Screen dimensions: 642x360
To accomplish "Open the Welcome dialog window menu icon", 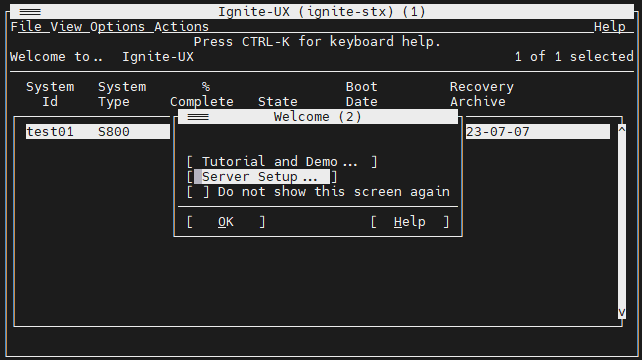I will tap(198, 117).
